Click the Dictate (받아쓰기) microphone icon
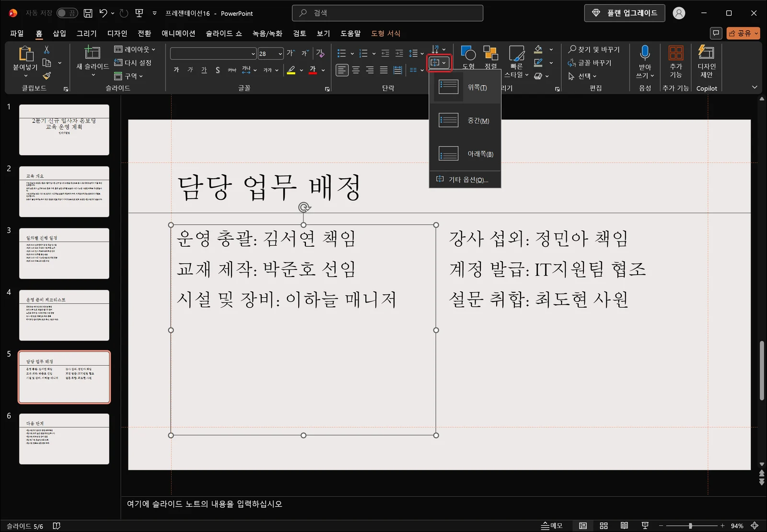This screenshot has height=532, width=767. pos(645,53)
